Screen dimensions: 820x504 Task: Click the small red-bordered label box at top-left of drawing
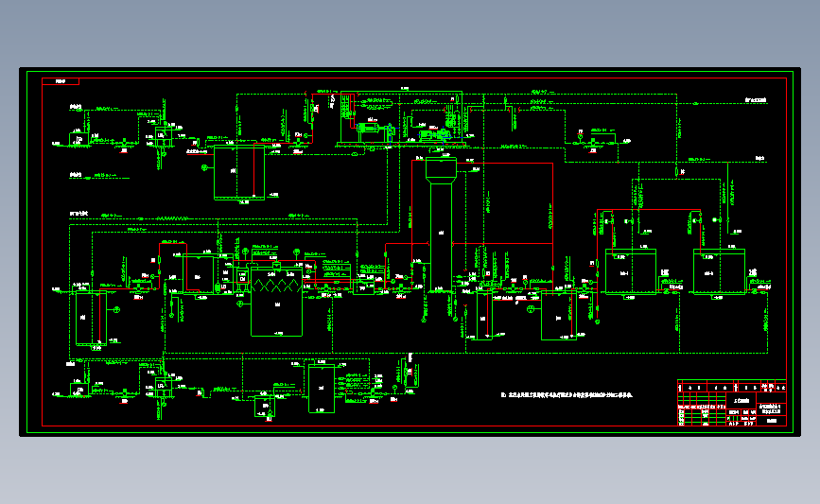[61, 81]
